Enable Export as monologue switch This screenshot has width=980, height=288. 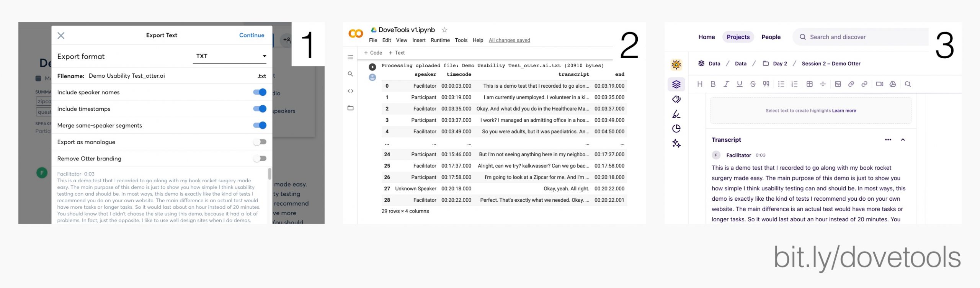260,142
